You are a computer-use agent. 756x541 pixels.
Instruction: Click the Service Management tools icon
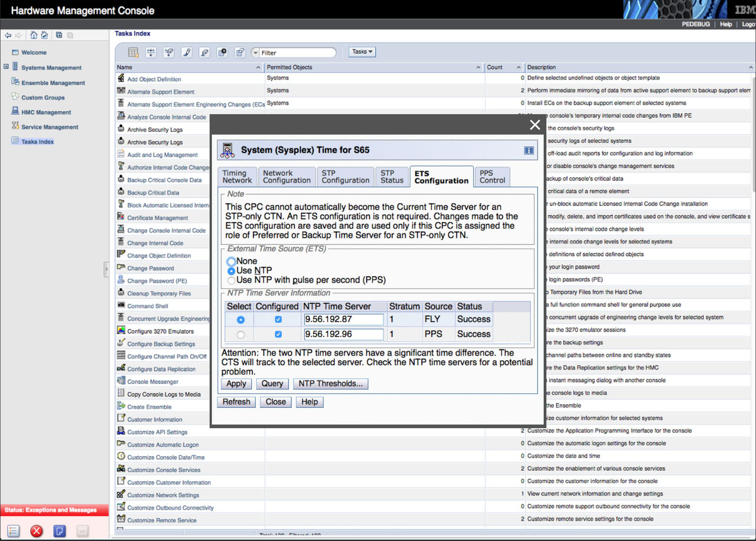(x=15, y=126)
